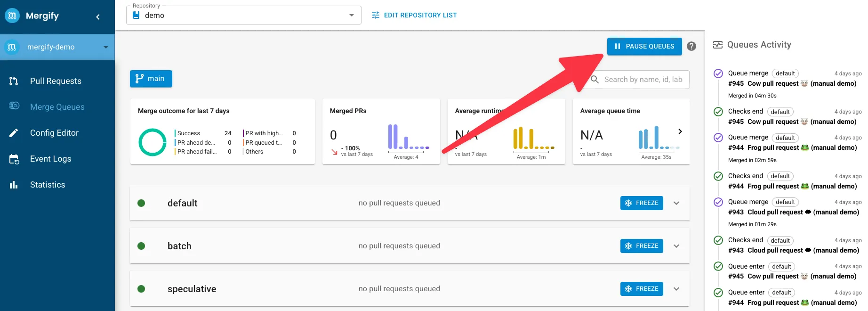This screenshot has width=868, height=311.
Task: Click purple check icon for #943 Queue merge
Action: 718,202
